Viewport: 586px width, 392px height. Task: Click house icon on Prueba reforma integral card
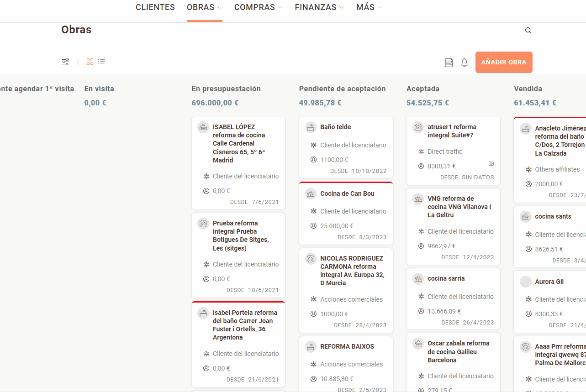tap(203, 224)
